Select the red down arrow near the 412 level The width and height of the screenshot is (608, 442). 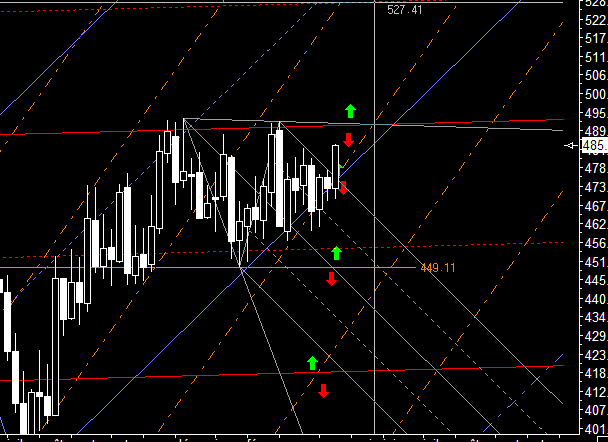tap(323, 390)
